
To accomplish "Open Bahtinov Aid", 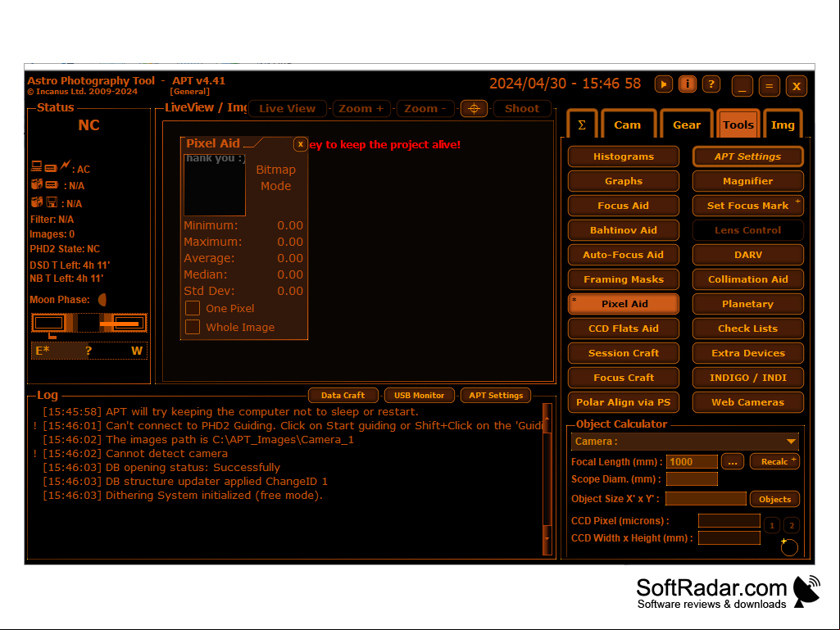I will coord(624,230).
